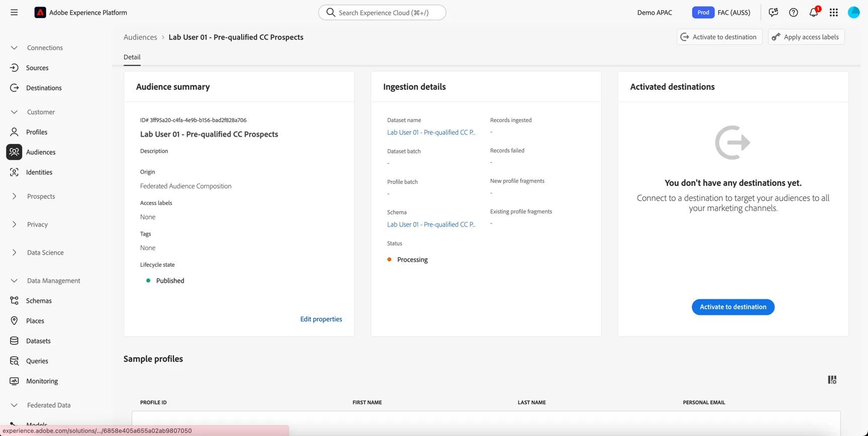The width and height of the screenshot is (868, 436).
Task: Go to Destinations in the sidebar
Action: (x=44, y=88)
